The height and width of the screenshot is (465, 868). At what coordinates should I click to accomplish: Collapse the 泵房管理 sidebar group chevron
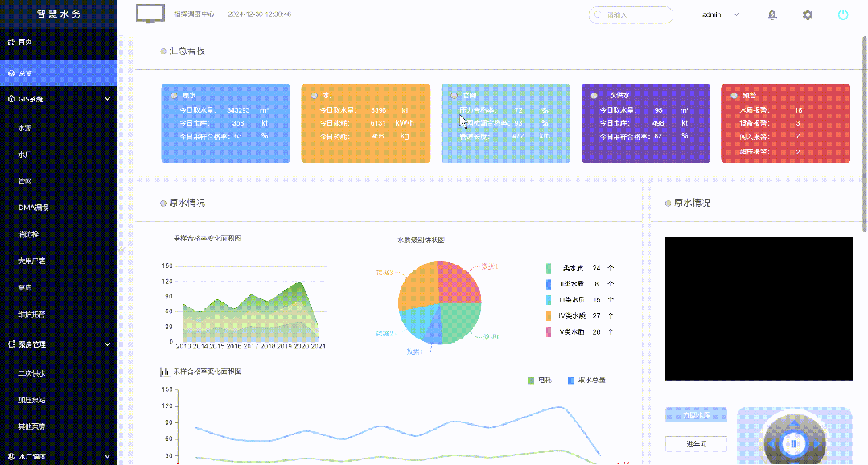pos(107,344)
